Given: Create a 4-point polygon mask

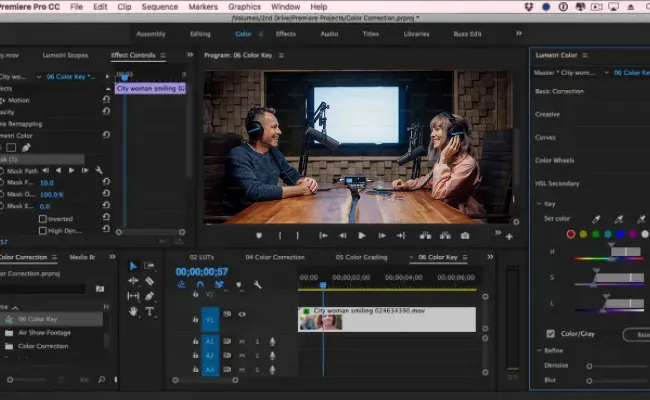Looking at the screenshot, I should (x=11, y=147).
